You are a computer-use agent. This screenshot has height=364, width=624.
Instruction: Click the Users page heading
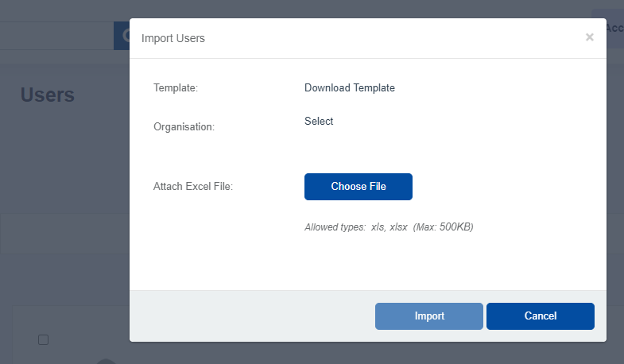pyautogui.click(x=48, y=95)
